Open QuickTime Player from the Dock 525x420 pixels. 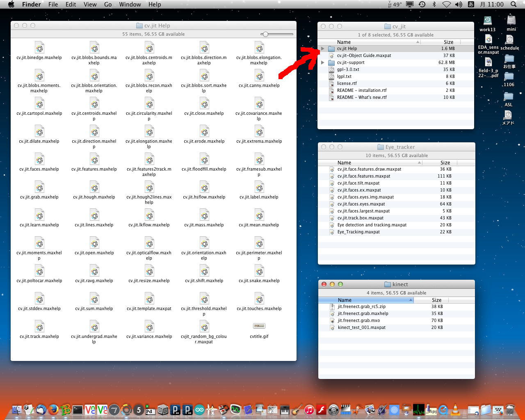click(x=443, y=409)
